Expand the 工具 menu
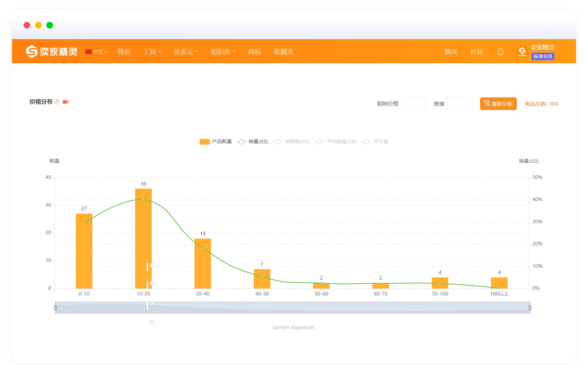This screenshot has width=588, height=381. [152, 52]
